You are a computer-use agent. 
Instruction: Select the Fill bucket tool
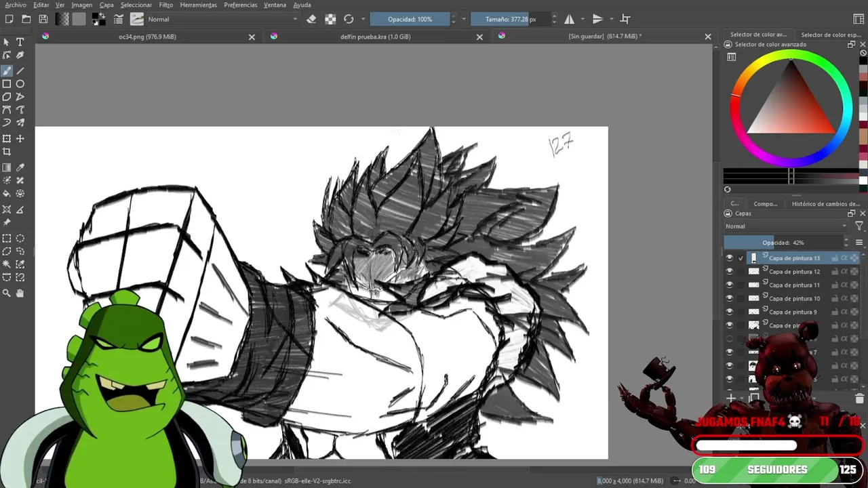pos(7,194)
